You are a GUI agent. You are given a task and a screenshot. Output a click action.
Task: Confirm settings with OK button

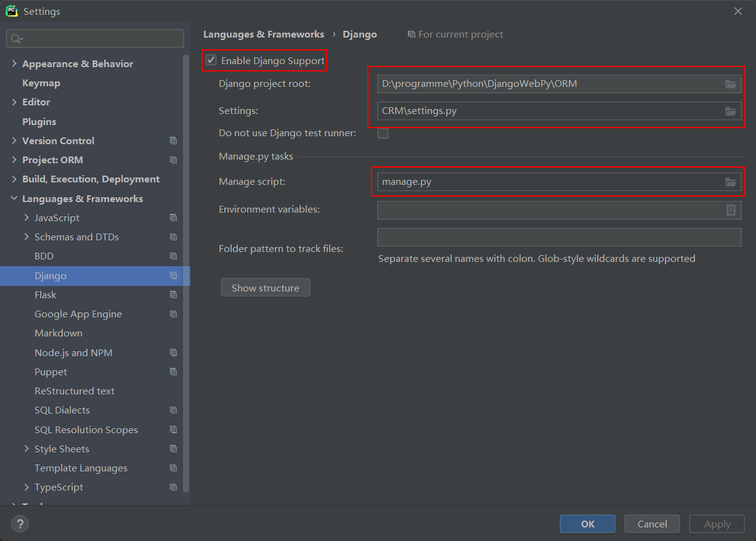pyautogui.click(x=587, y=524)
